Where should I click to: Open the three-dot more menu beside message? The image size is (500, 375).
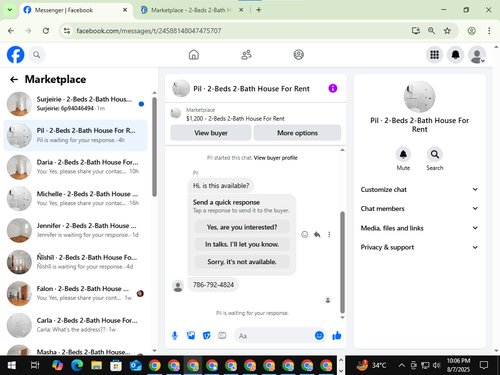pyautogui.click(x=329, y=234)
